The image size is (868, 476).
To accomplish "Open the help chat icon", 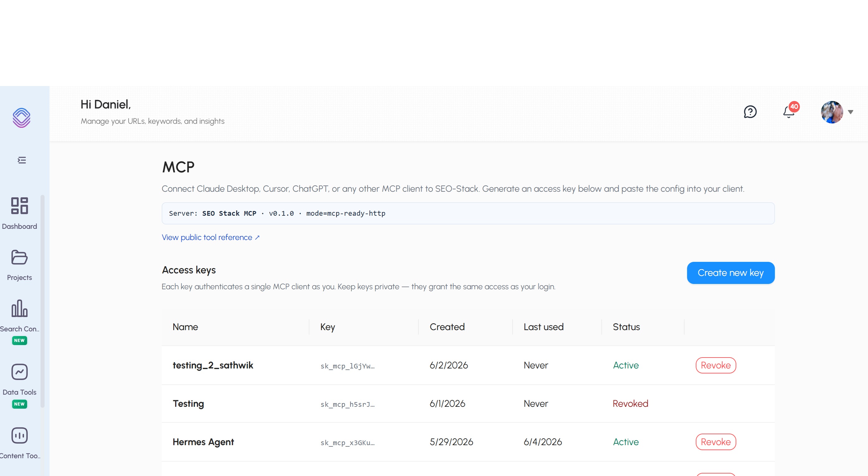I will click(x=750, y=112).
